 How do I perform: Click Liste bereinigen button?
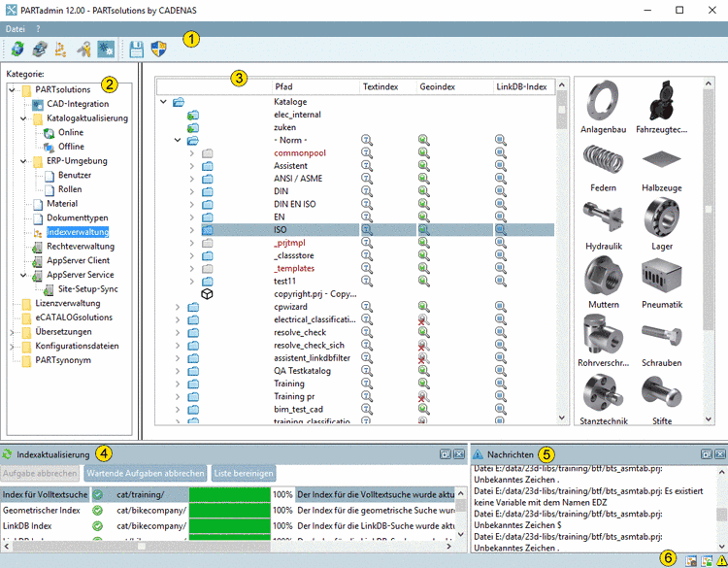click(244, 474)
